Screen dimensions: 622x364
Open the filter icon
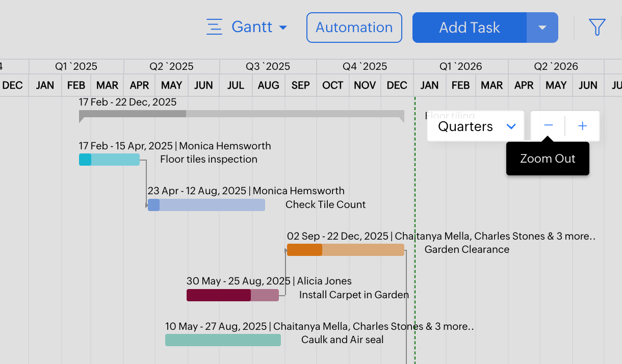click(x=597, y=28)
